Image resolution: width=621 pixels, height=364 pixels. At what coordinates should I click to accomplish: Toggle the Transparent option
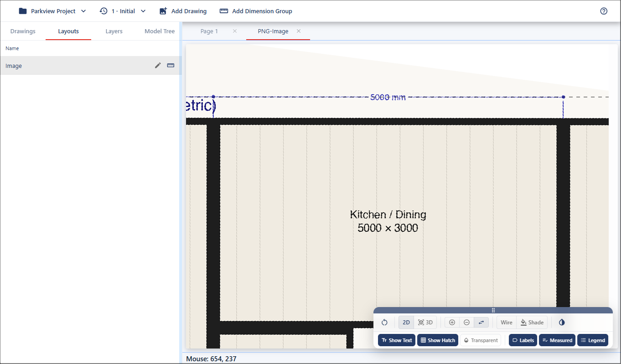[481, 340]
